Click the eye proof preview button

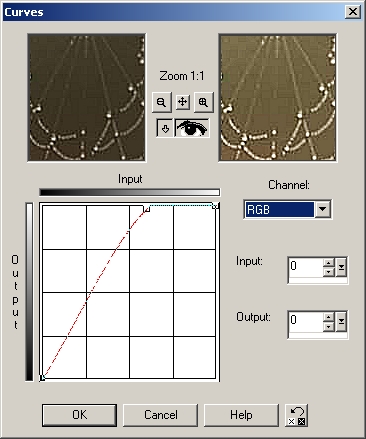click(x=192, y=128)
